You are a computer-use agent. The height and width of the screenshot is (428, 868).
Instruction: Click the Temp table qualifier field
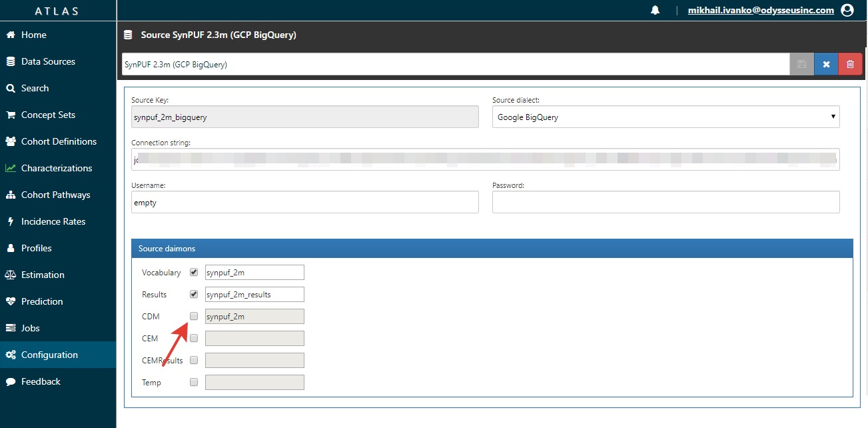[x=254, y=382]
